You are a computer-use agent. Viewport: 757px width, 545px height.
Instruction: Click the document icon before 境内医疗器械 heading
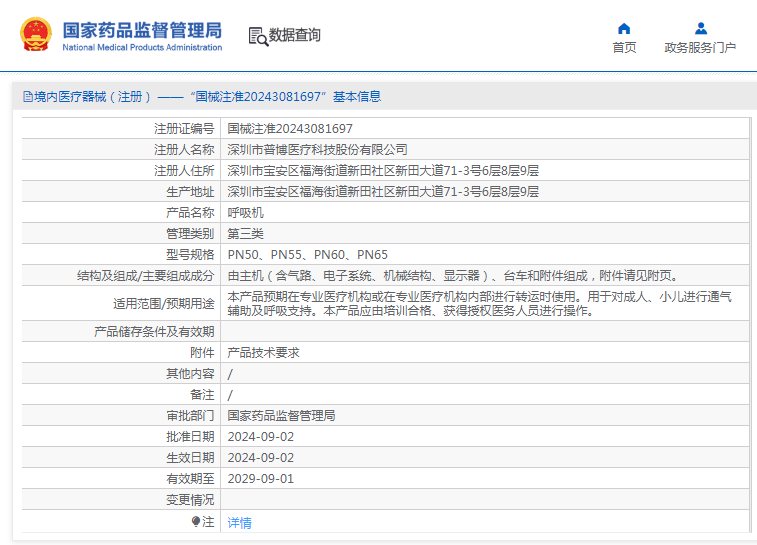coord(27,97)
